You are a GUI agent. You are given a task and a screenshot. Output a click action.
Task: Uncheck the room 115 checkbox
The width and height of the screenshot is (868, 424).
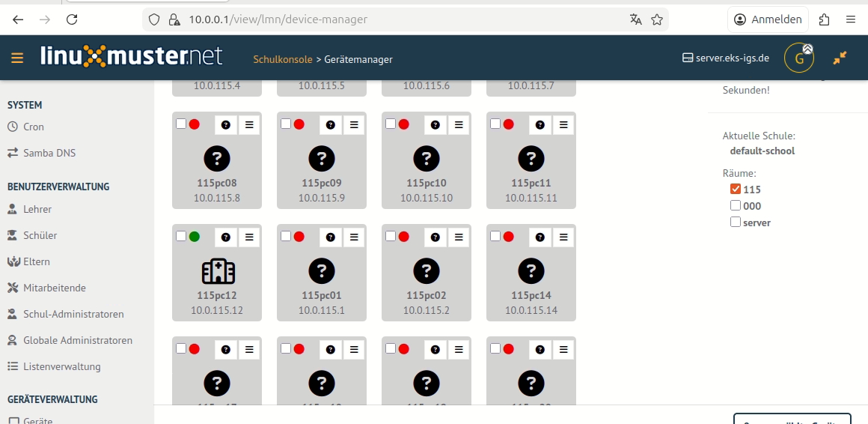click(x=736, y=190)
